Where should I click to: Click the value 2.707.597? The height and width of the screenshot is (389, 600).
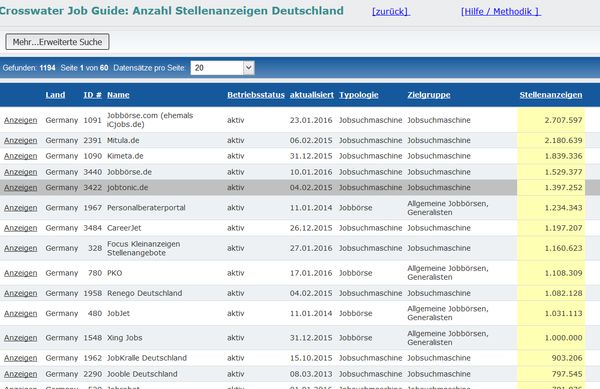point(563,120)
